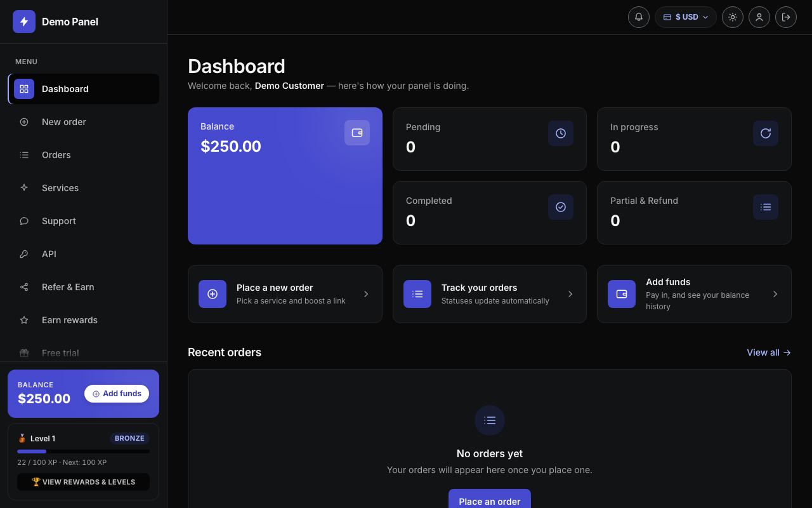Open New order from sidebar
This screenshot has height=508, width=812.
pyautogui.click(x=84, y=122)
